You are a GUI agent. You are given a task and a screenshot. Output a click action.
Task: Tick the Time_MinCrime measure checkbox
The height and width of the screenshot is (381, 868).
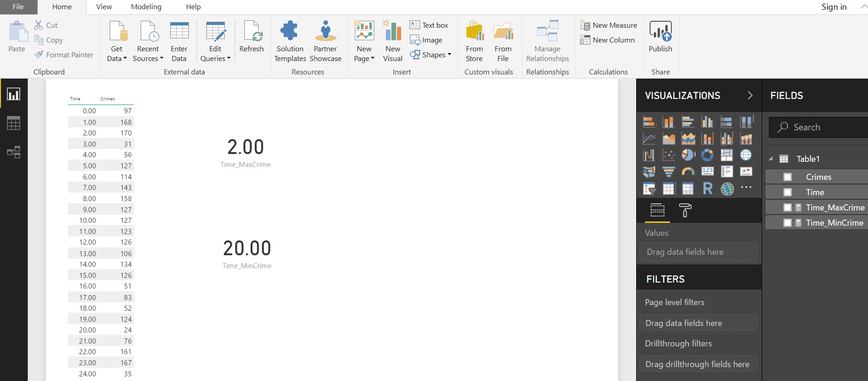[787, 223]
